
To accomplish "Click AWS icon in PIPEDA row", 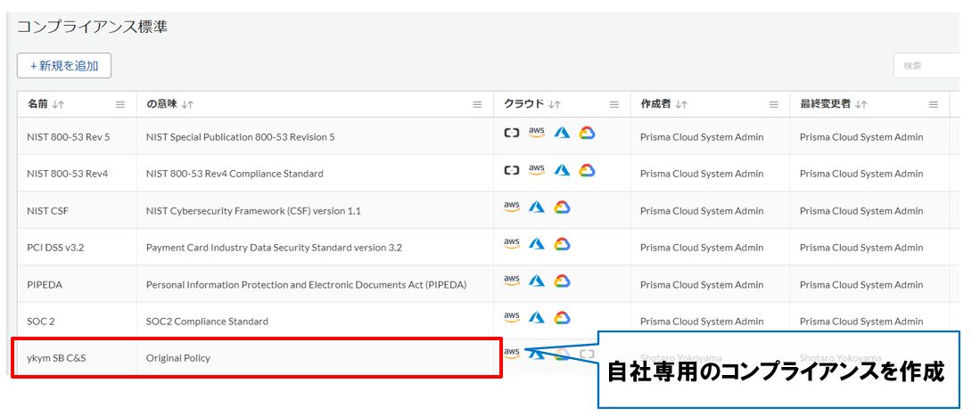I will (512, 281).
